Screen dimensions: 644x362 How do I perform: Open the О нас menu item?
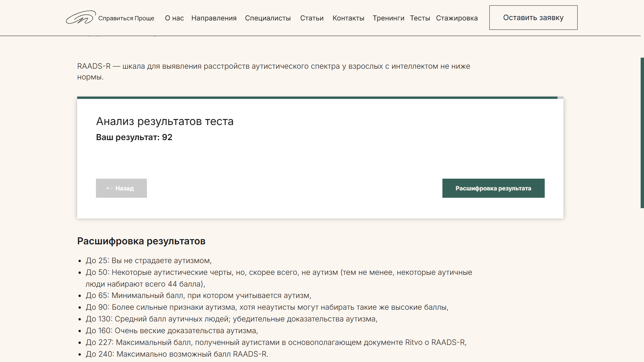pyautogui.click(x=174, y=18)
